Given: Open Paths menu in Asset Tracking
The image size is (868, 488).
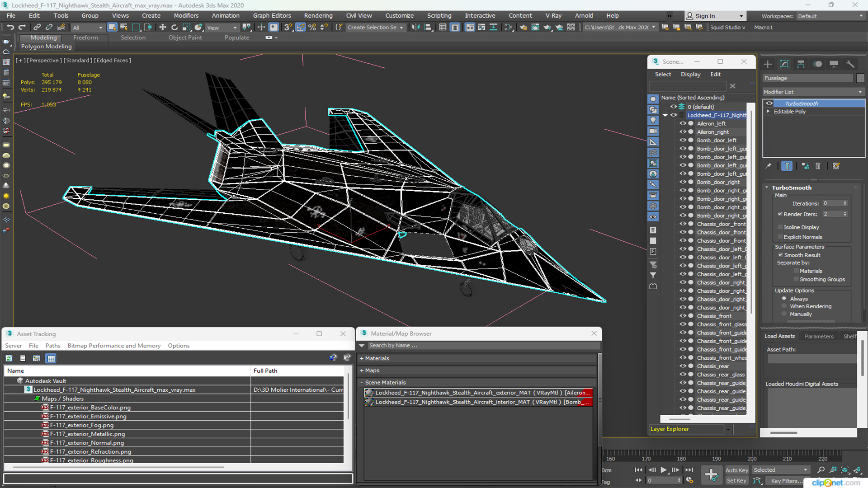Looking at the screenshot, I should 53,346.
